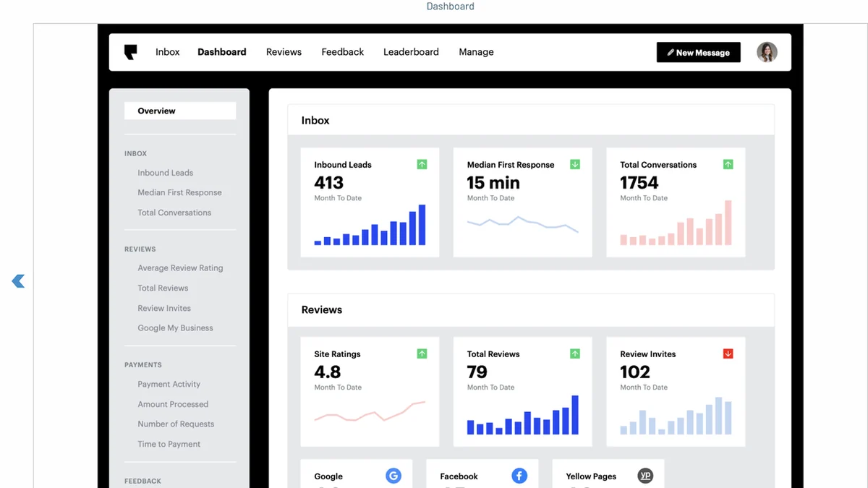Click the green up arrow on Total Reviews
868x488 pixels.
575,354
